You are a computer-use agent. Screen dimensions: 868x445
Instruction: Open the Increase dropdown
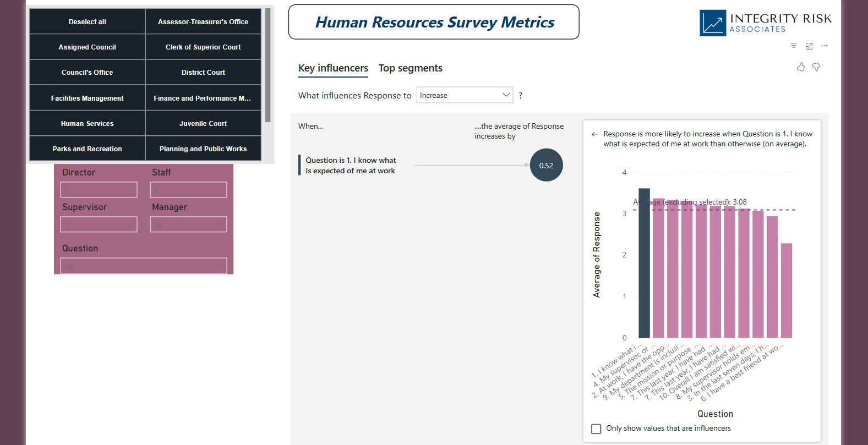465,95
